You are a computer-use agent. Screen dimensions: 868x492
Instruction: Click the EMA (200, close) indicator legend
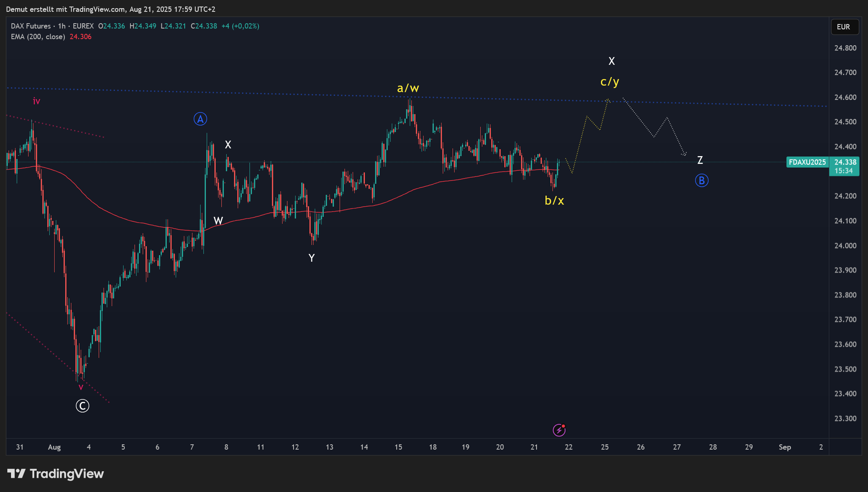point(38,37)
